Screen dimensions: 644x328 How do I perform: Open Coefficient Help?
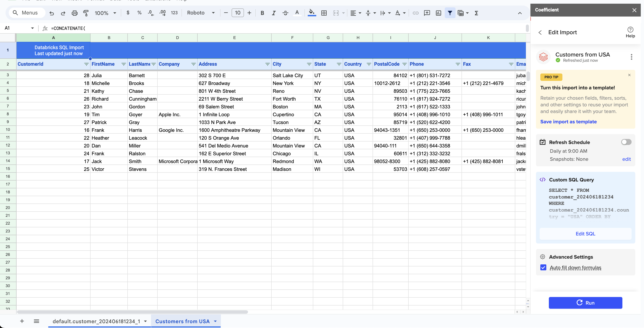[x=630, y=32]
